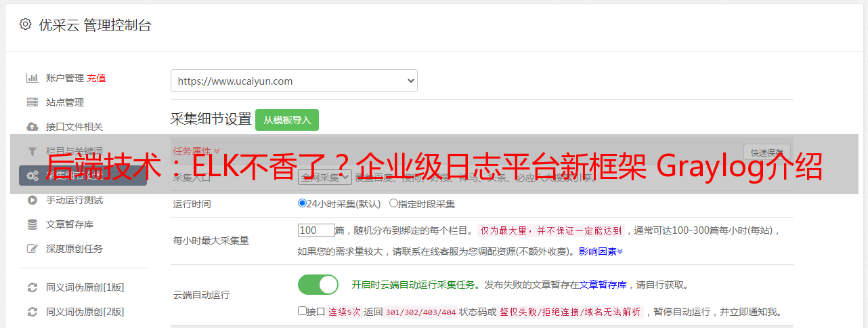Open the 全网采集 collection entry dropdown

pos(324,177)
